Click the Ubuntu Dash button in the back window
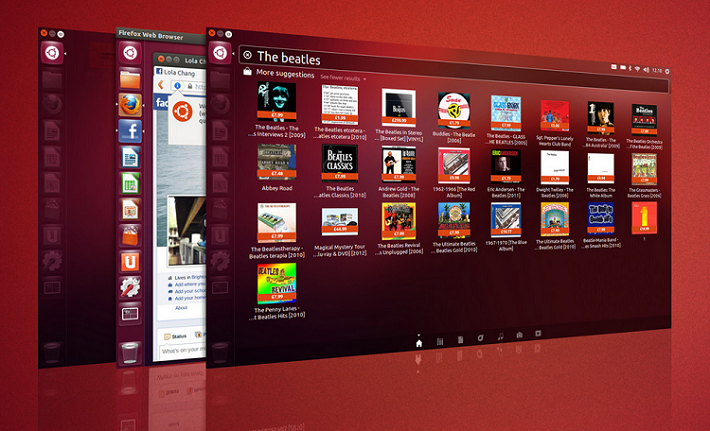 (x=52, y=53)
